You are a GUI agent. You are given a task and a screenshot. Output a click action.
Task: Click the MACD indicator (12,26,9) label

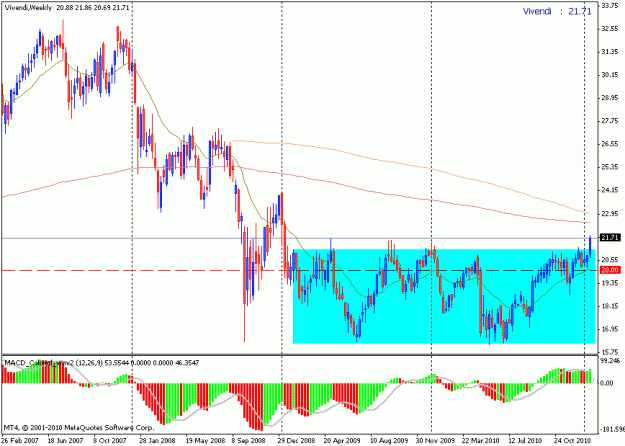(102, 363)
